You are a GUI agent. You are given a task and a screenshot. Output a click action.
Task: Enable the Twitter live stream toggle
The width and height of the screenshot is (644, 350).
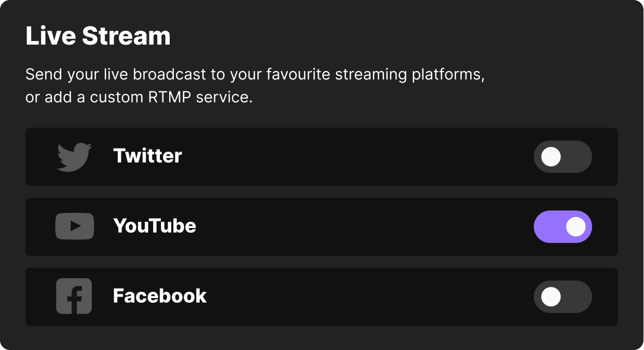point(563,156)
